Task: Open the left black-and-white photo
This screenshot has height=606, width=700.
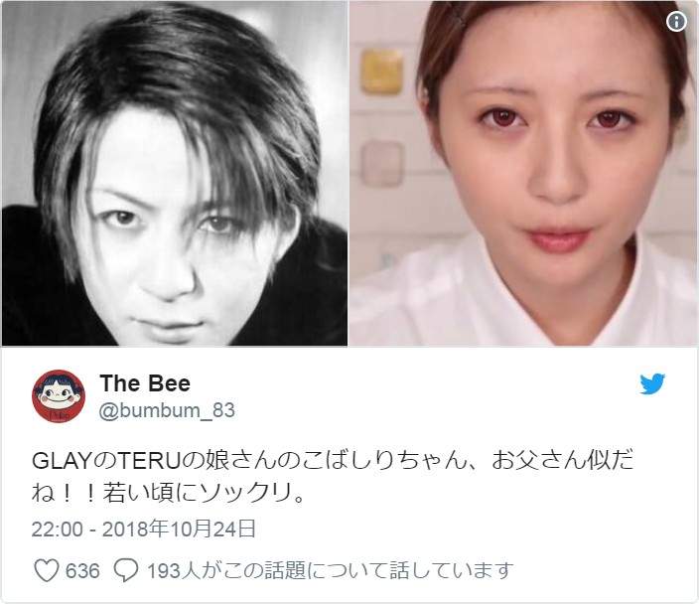Action: point(175,173)
